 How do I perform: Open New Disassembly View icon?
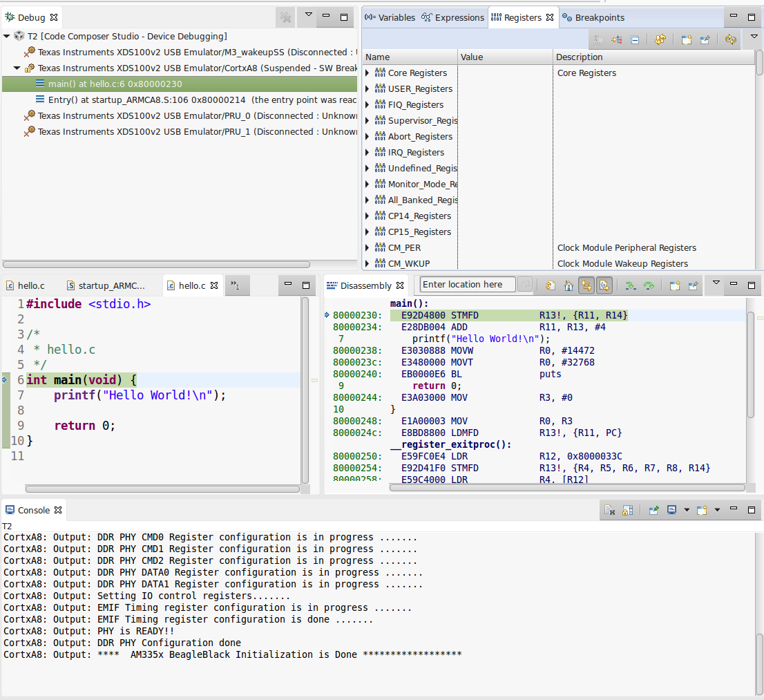coord(675,285)
